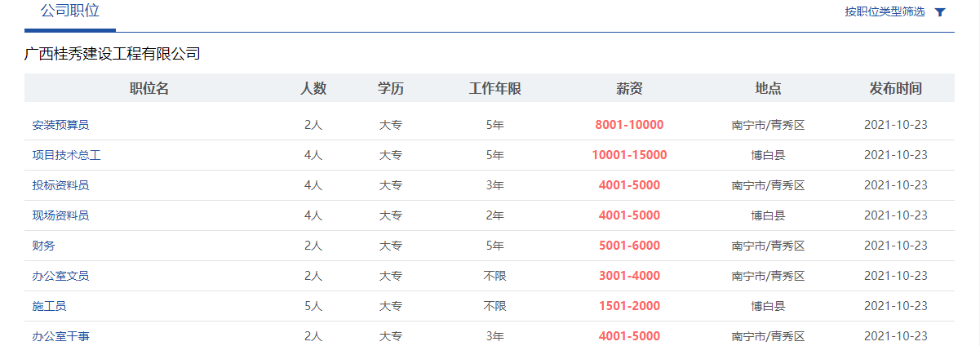
Task: Click 地点 column header
Action: (x=768, y=88)
